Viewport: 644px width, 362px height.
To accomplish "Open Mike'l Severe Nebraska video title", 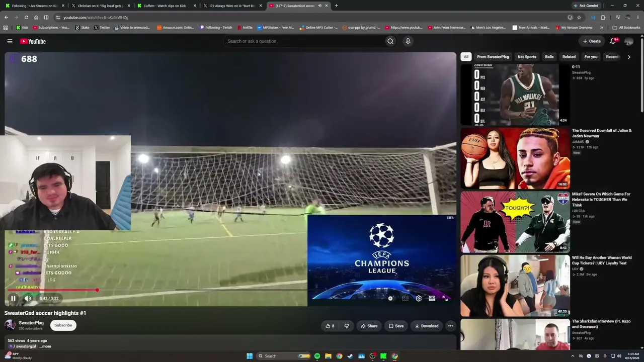I will [601, 200].
